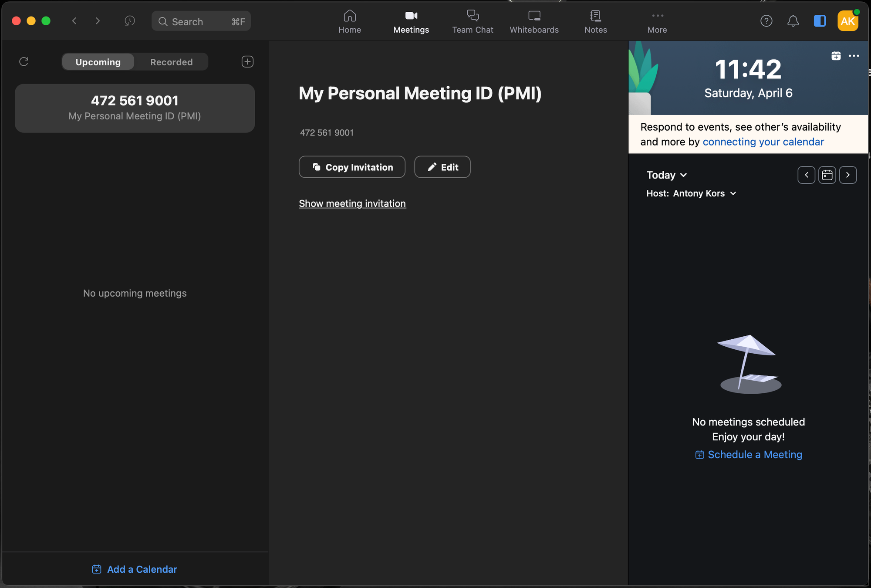
Task: Click the Notifications bell icon
Action: click(x=792, y=20)
